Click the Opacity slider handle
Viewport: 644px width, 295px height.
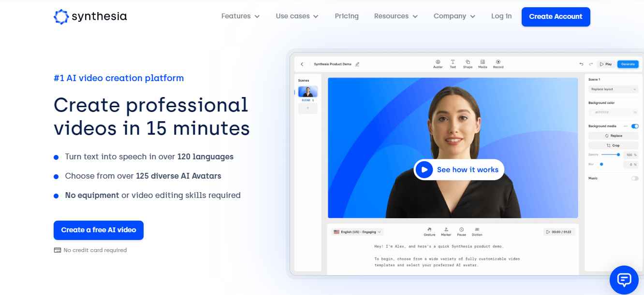point(618,155)
